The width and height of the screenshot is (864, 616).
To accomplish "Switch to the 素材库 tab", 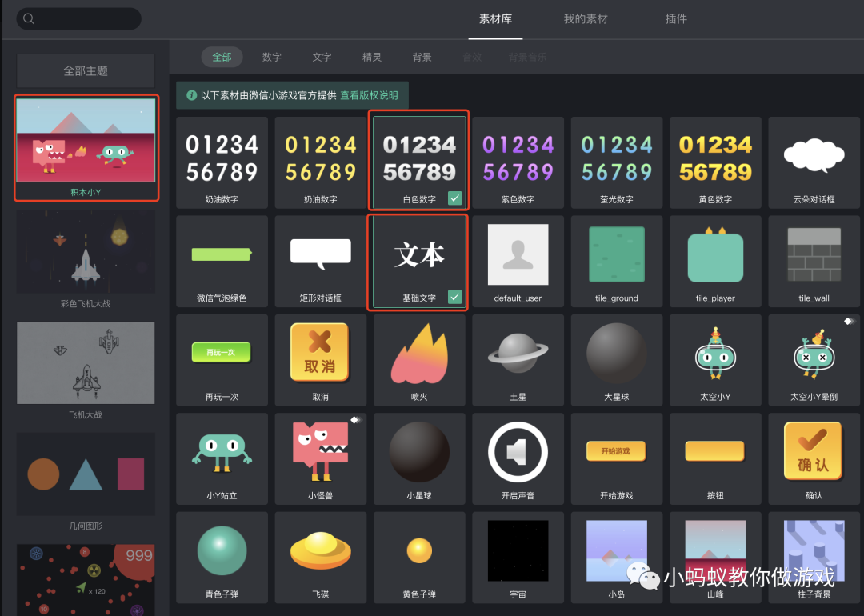I will click(495, 18).
